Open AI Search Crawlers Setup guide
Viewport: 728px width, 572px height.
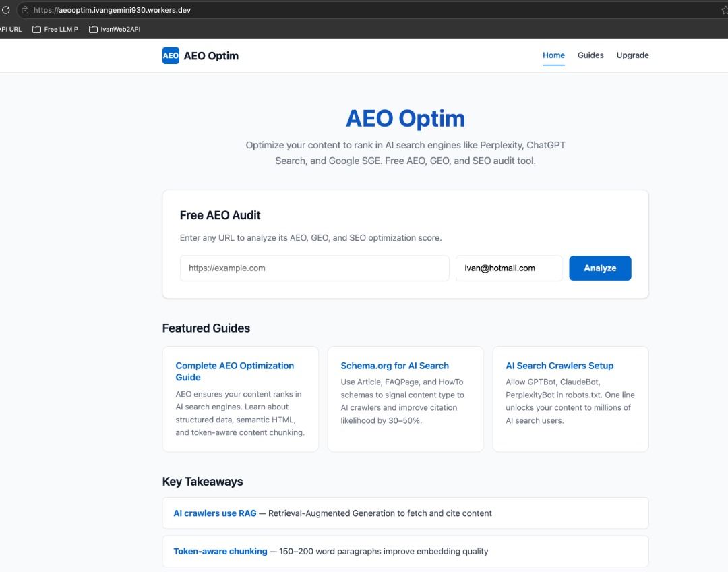pos(559,366)
